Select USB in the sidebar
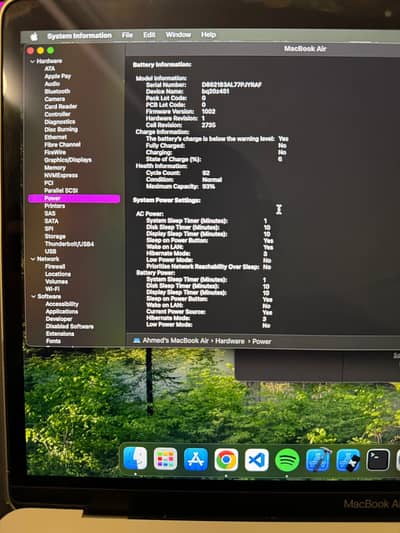Viewport: 400px width, 533px height. [50, 252]
